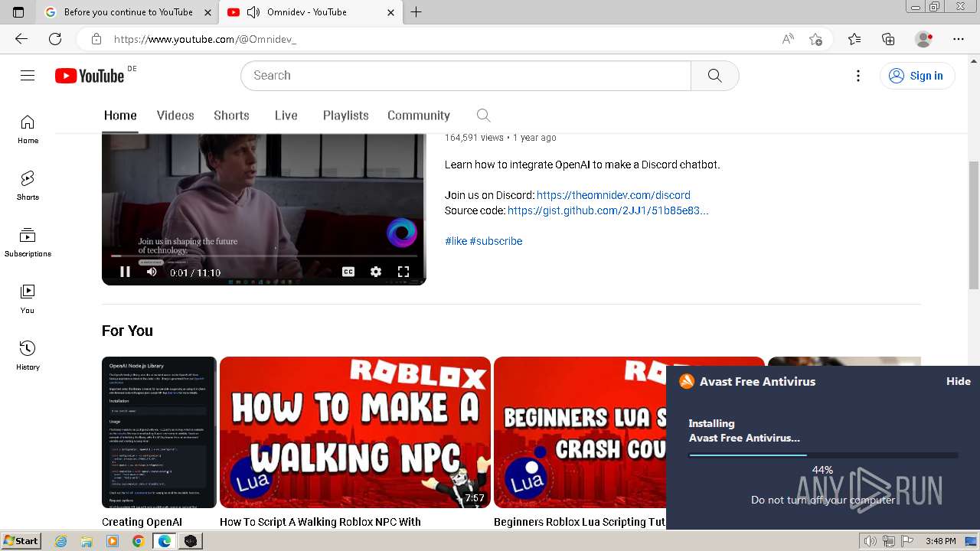Open the Creating OpenAI video thumbnail
Viewport: 980px width, 551px height.
click(x=159, y=432)
